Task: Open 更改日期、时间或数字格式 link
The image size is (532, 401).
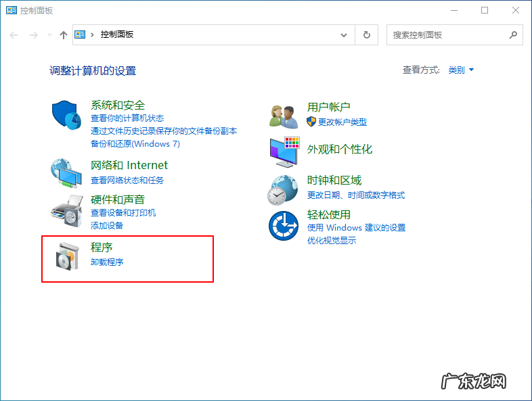Action: [356, 195]
